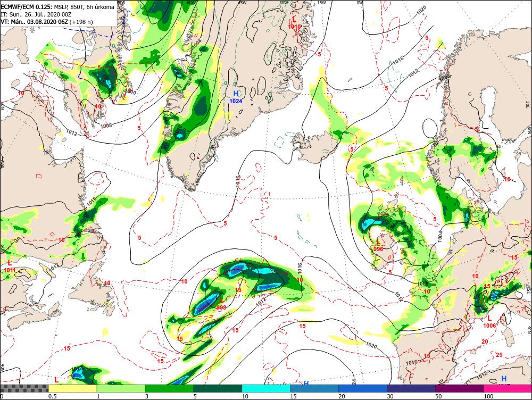Click the 'IT: Sun.. 26. Júl.. 2020 00Z' line
This screenshot has width=532, height=400.
click(36, 14)
